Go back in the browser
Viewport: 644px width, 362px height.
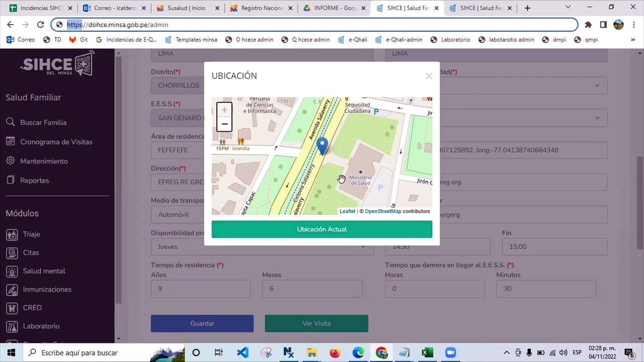tap(10, 25)
